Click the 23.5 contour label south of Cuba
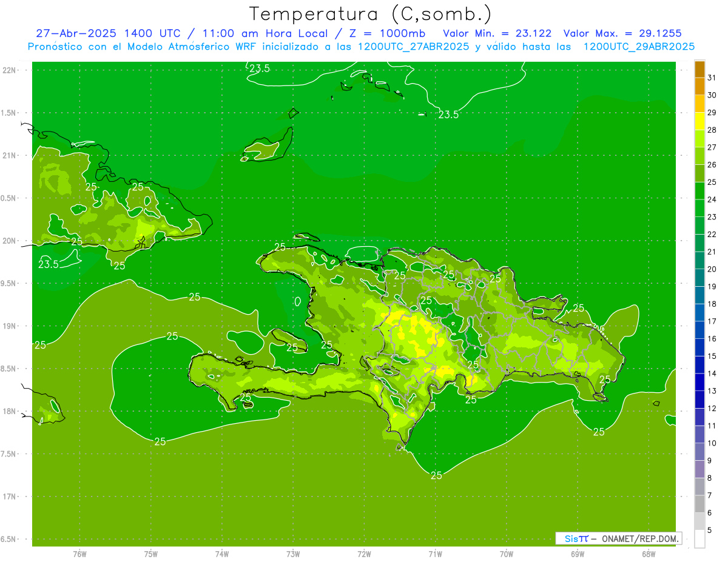The height and width of the screenshot is (562, 728). [49, 264]
